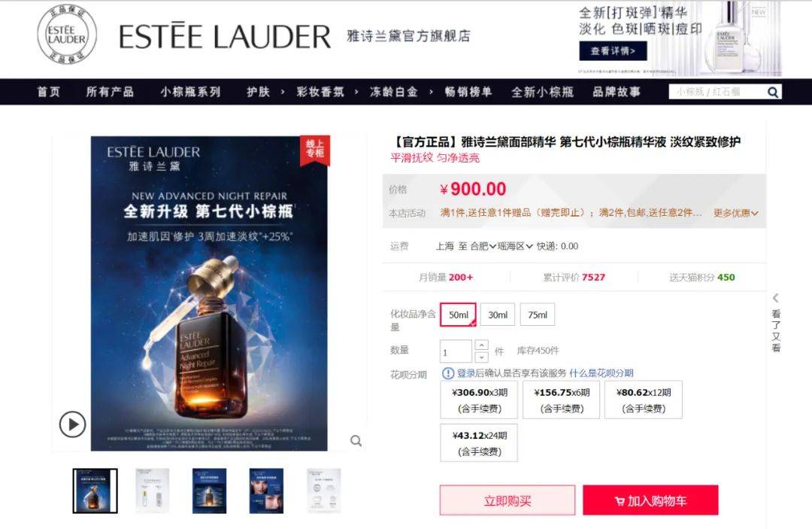The width and height of the screenshot is (812, 529).
Task: Open 小棕瓶系列 in navigation bar
Action: [190, 92]
